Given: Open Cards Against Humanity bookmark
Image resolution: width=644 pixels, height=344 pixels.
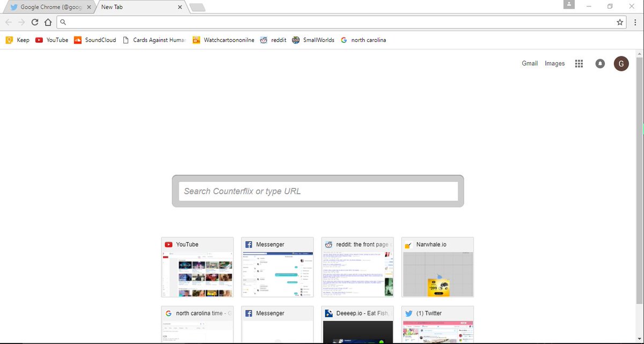Looking at the screenshot, I should click(x=154, y=40).
